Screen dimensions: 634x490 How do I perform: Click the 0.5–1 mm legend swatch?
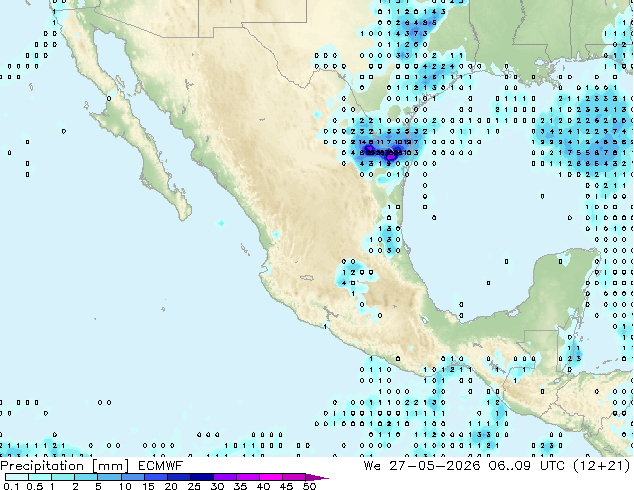pyautogui.click(x=40, y=477)
